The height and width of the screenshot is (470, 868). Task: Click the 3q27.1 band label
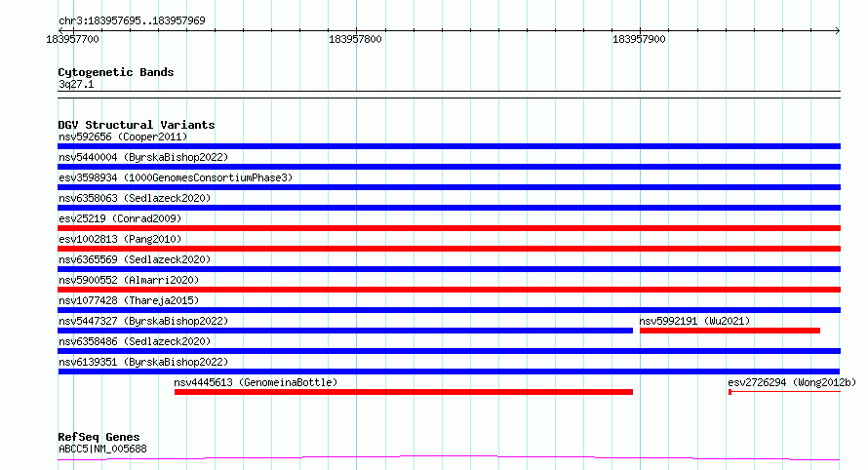point(76,84)
